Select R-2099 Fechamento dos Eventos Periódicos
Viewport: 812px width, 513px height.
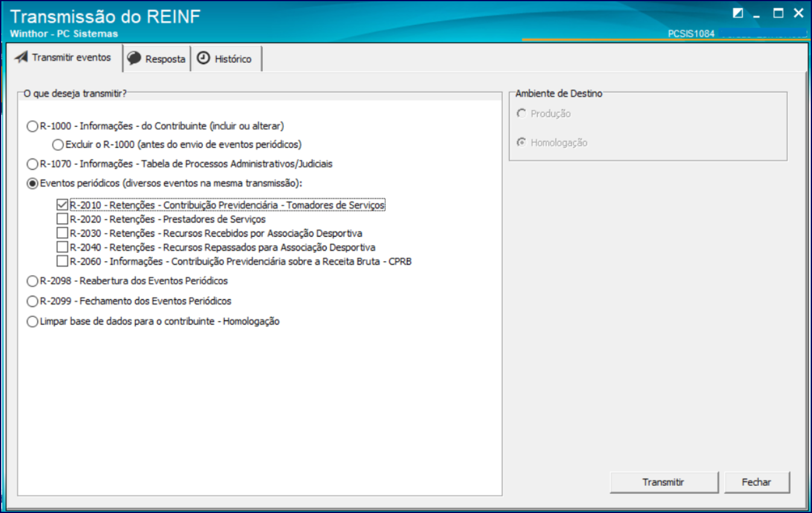[x=32, y=301]
